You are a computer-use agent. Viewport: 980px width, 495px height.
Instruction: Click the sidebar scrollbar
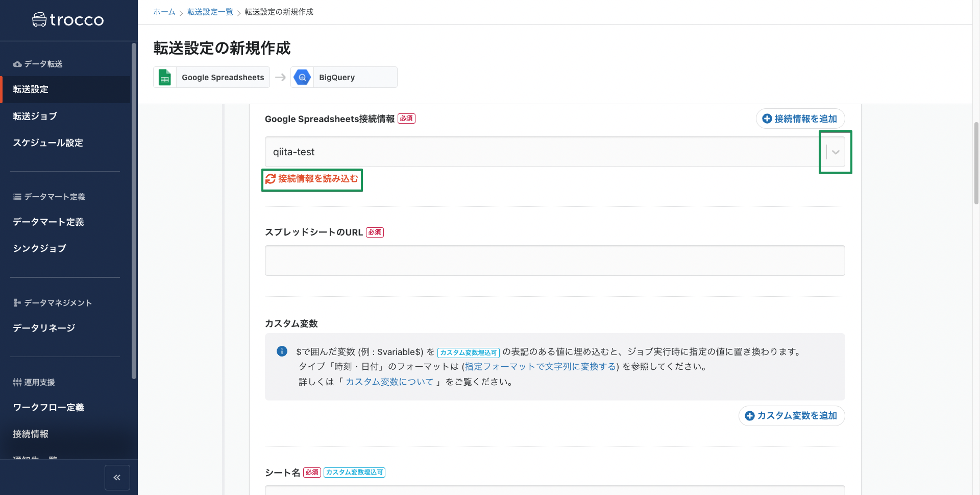click(x=134, y=211)
